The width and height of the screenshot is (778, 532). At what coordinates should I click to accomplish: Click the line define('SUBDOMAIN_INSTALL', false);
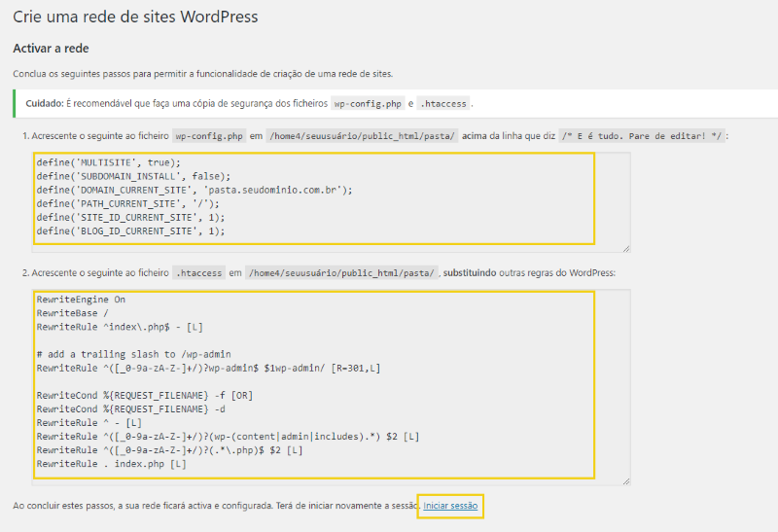[133, 176]
